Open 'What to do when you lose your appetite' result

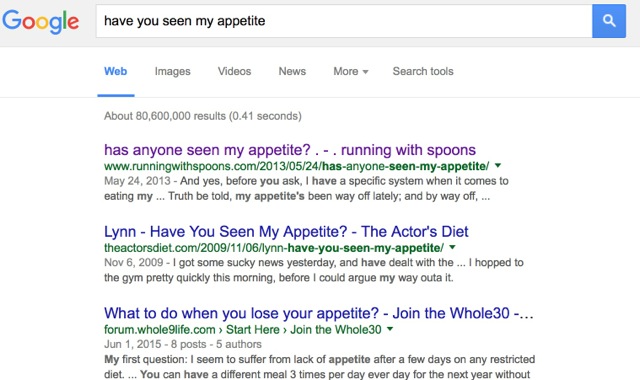[x=318, y=313]
